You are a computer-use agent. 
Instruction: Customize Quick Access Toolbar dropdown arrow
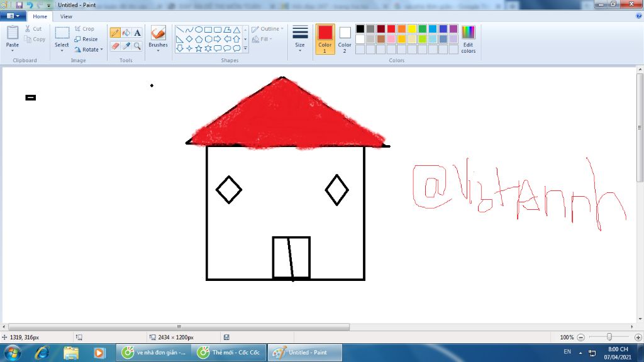pyautogui.click(x=49, y=6)
